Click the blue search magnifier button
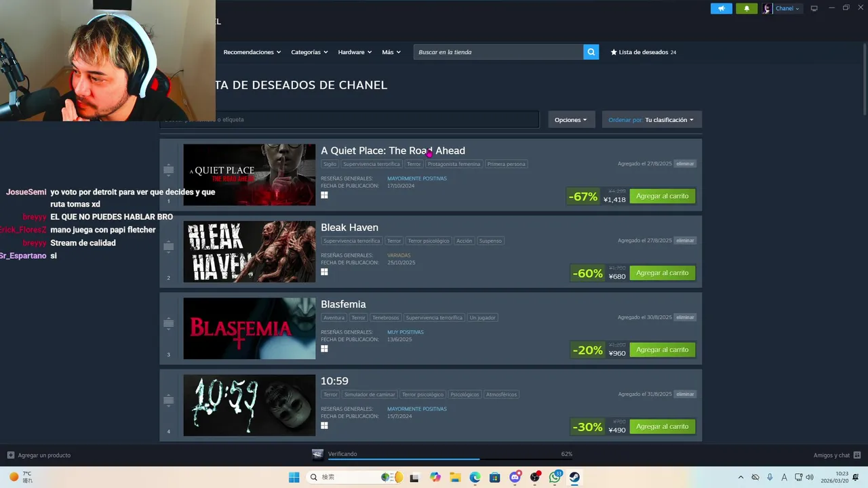 pos(591,52)
